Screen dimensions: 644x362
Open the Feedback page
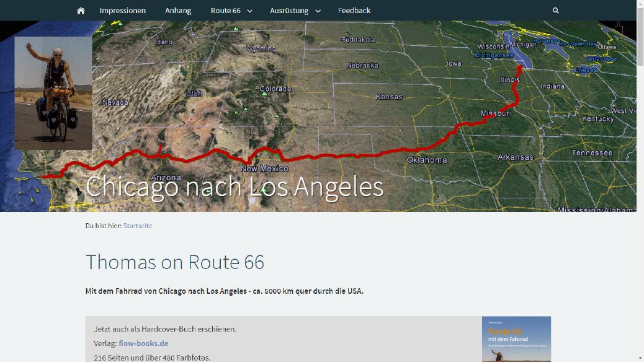[354, 11]
